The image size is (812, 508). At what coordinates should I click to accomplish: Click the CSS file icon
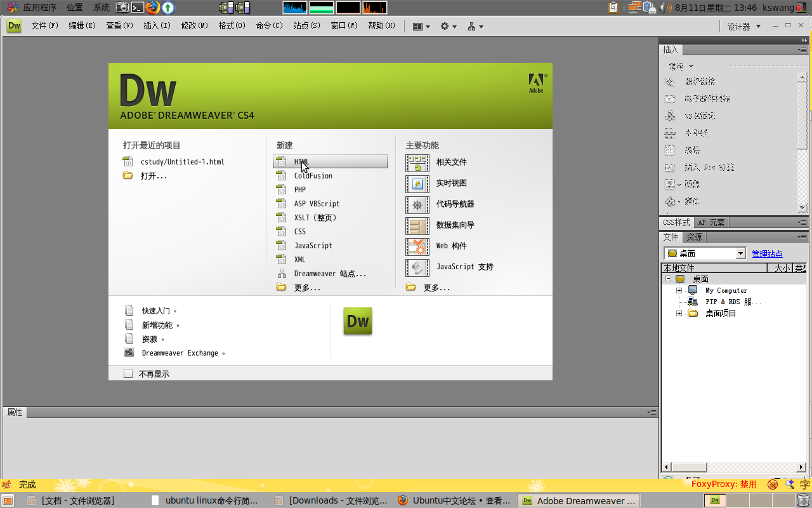282,232
